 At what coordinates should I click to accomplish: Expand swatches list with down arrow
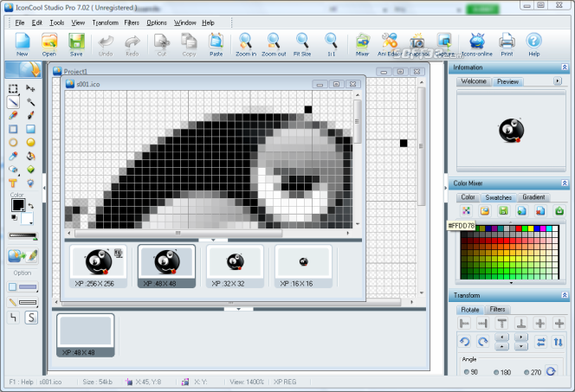coord(511,282)
